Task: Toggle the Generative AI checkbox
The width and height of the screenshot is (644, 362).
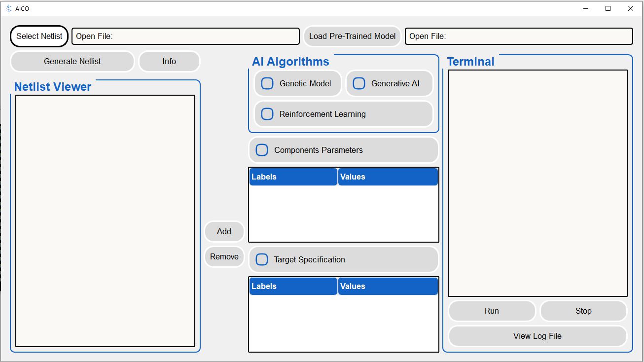Action: click(x=359, y=83)
